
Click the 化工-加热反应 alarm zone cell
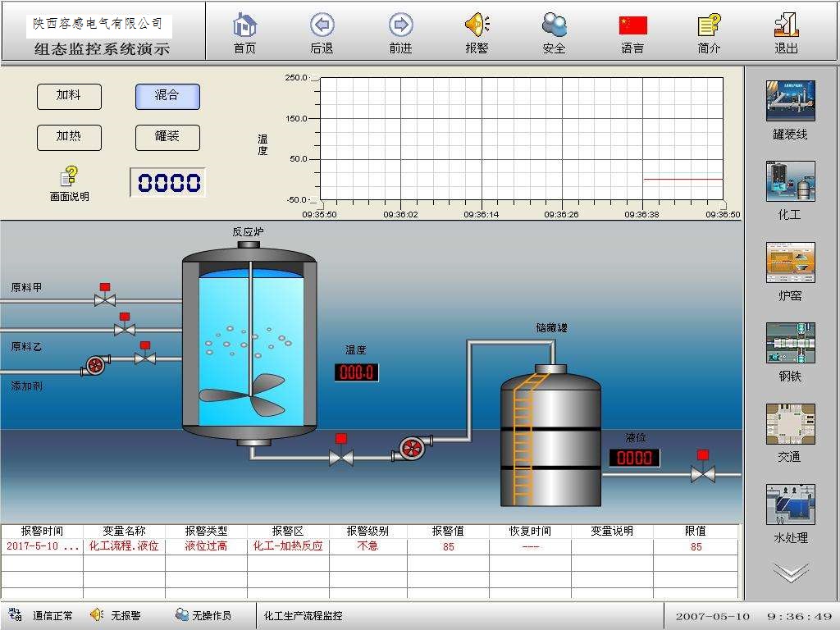(x=288, y=546)
